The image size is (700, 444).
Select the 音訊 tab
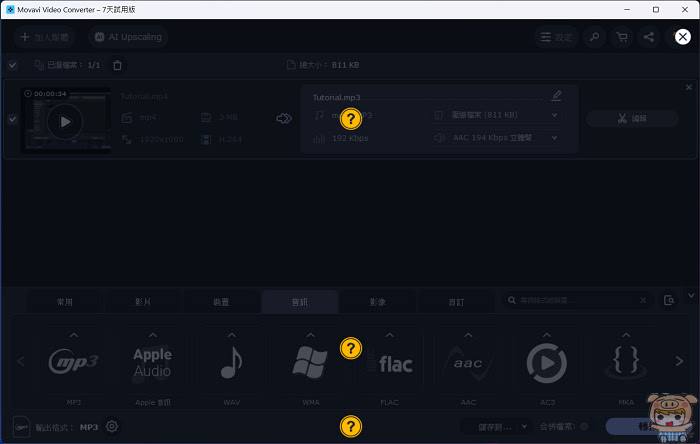click(300, 302)
